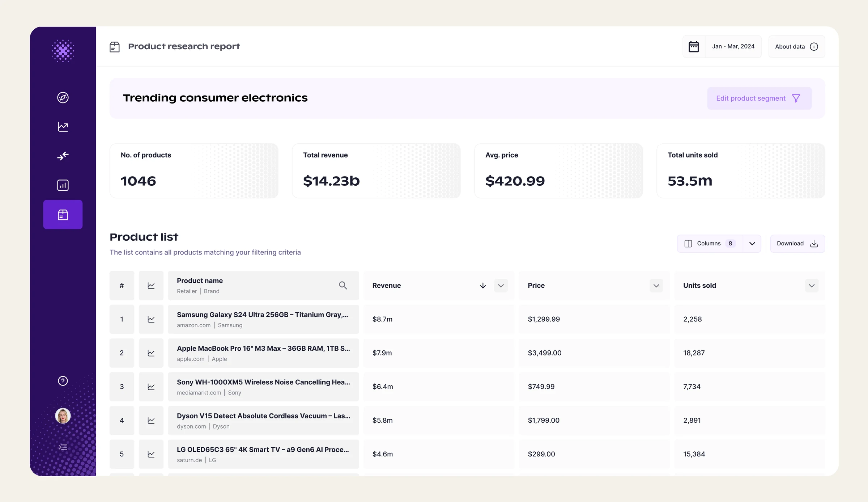Click the Jan - Mar, 2024 date range

[x=733, y=47]
